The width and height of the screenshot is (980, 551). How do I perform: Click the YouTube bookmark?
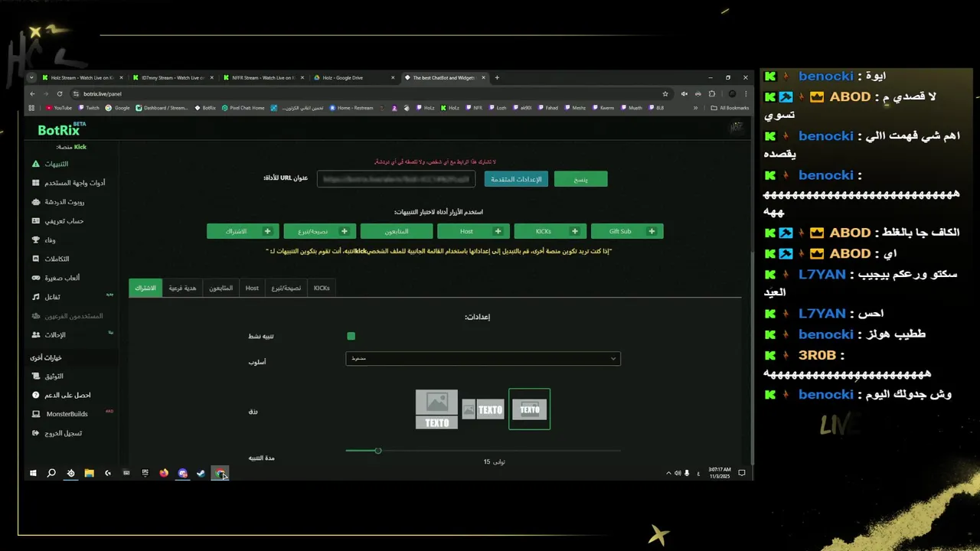tap(59, 108)
